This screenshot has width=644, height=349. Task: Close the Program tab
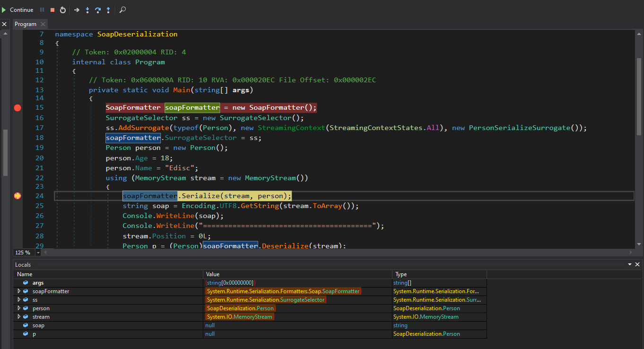[x=43, y=24]
